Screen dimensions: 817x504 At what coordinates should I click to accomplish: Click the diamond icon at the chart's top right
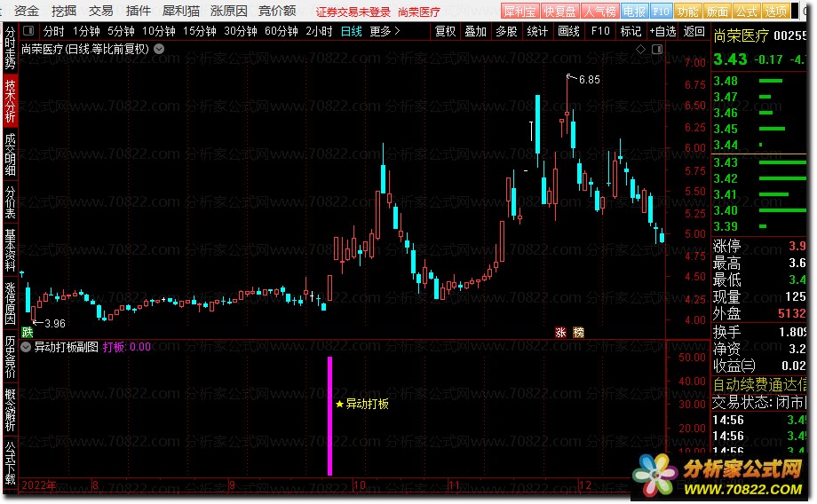[641, 49]
